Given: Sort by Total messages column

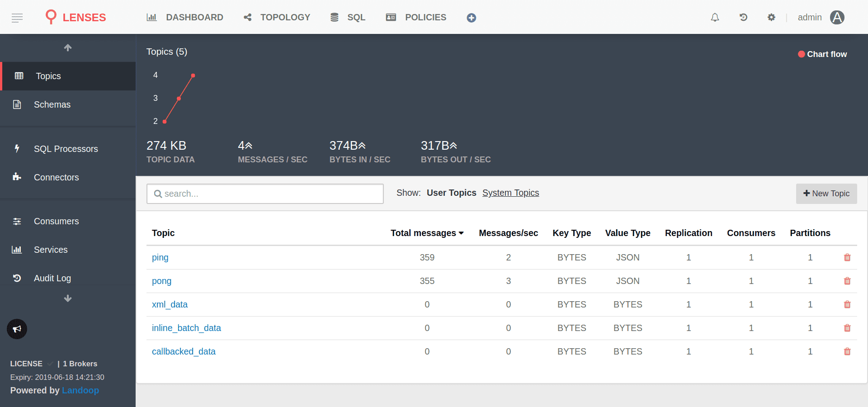Looking at the screenshot, I should pos(427,233).
